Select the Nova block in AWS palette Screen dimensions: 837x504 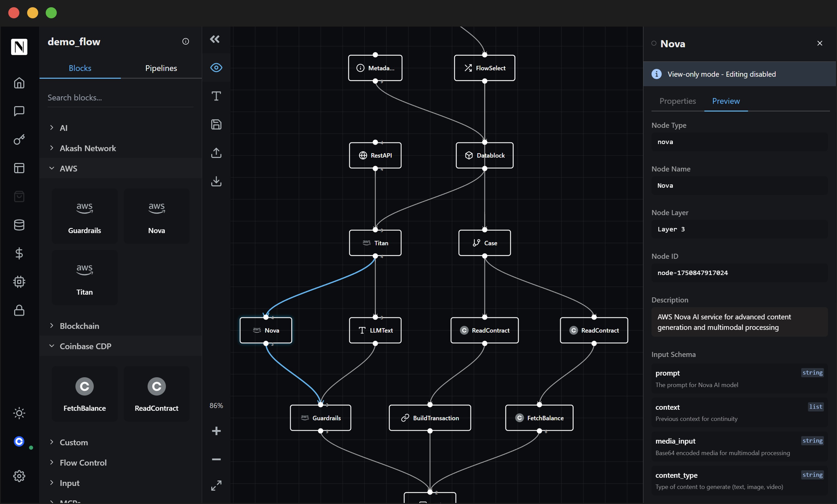[157, 216]
